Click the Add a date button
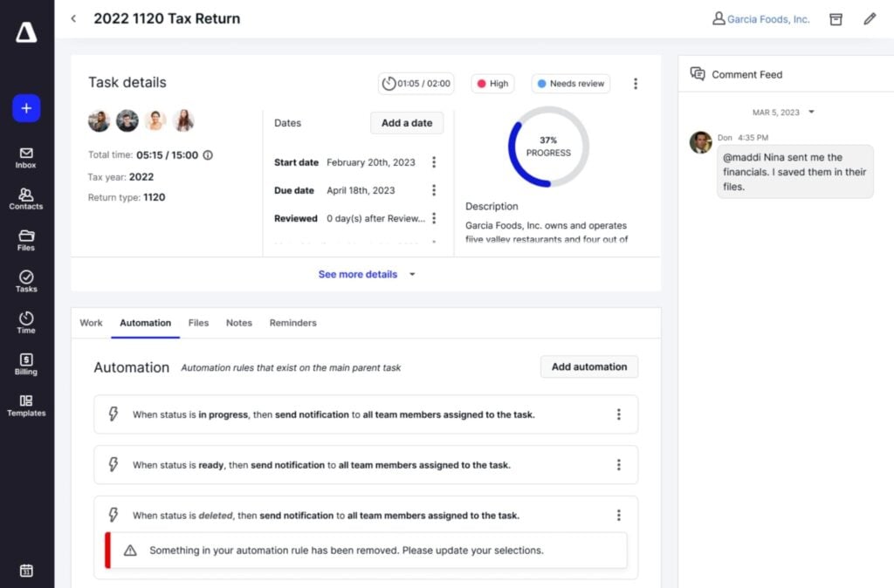This screenshot has width=894, height=588. click(x=407, y=123)
